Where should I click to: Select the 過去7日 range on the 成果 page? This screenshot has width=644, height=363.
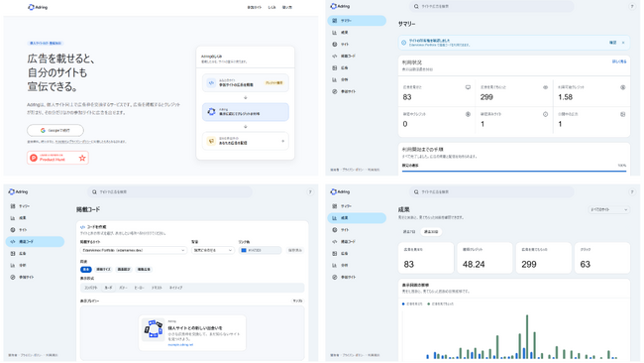(409, 232)
